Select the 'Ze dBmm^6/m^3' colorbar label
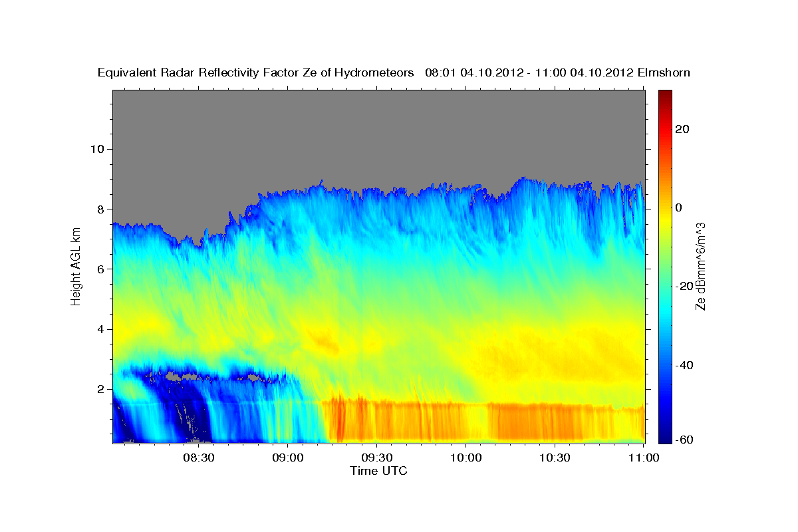 tap(700, 266)
